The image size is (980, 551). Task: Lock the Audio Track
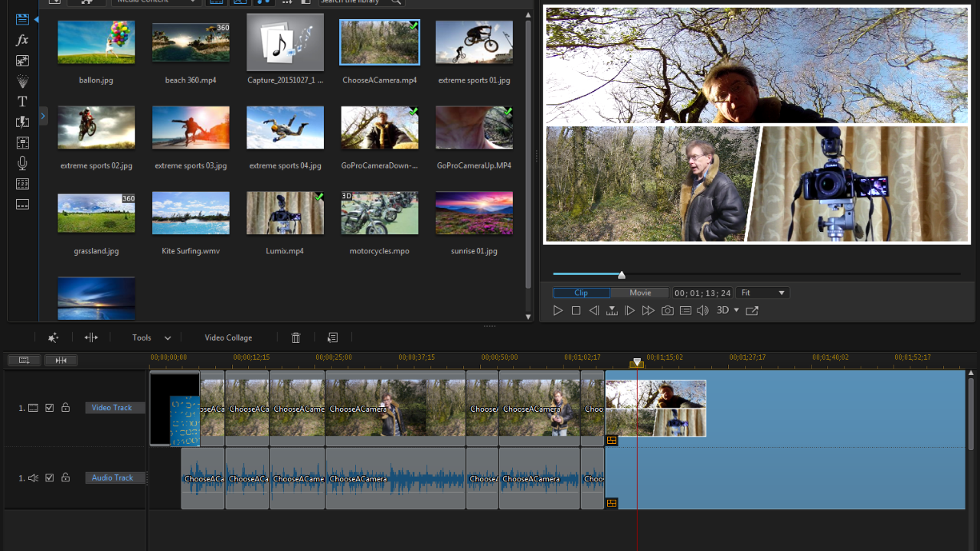[65, 478]
